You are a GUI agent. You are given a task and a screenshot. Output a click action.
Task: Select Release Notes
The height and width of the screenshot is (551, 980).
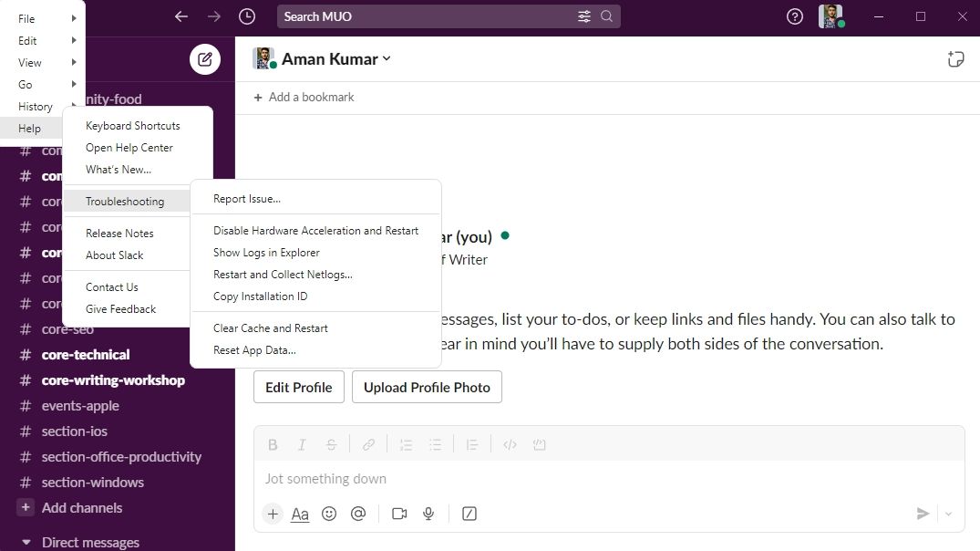(119, 234)
